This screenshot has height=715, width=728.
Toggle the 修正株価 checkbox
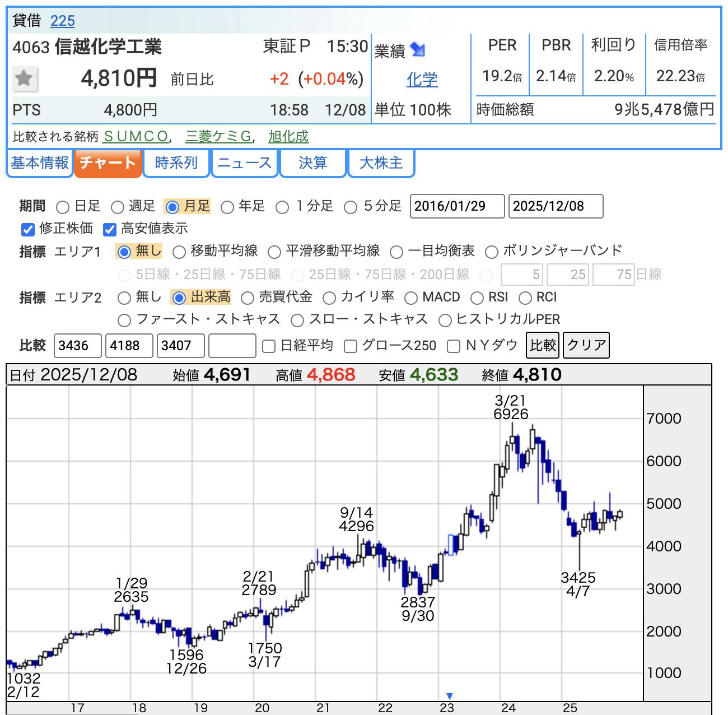[x=28, y=229]
